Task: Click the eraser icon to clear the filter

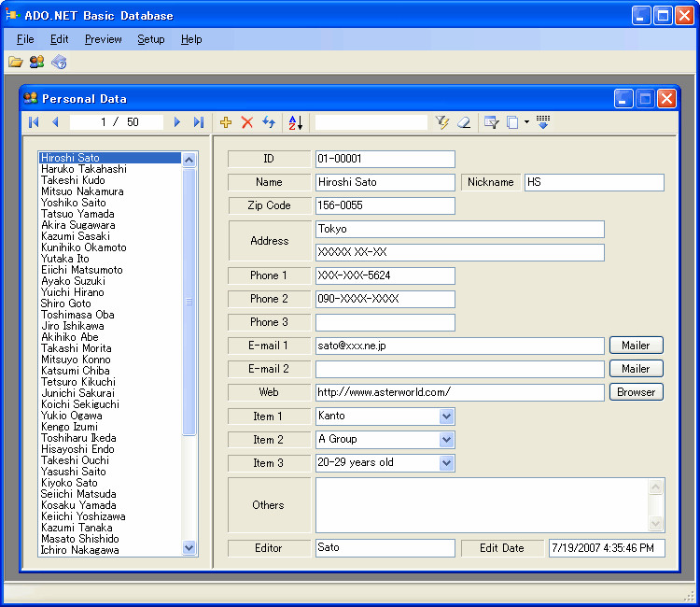Action: (464, 122)
